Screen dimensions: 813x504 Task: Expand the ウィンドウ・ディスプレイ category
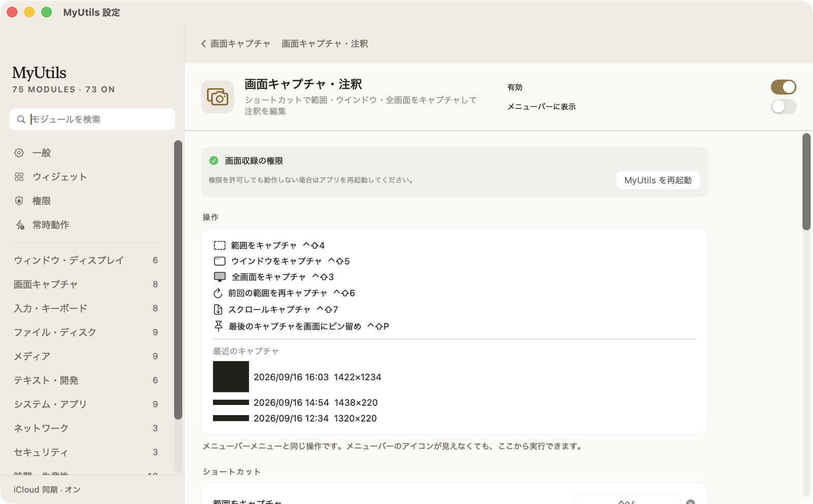click(86, 260)
